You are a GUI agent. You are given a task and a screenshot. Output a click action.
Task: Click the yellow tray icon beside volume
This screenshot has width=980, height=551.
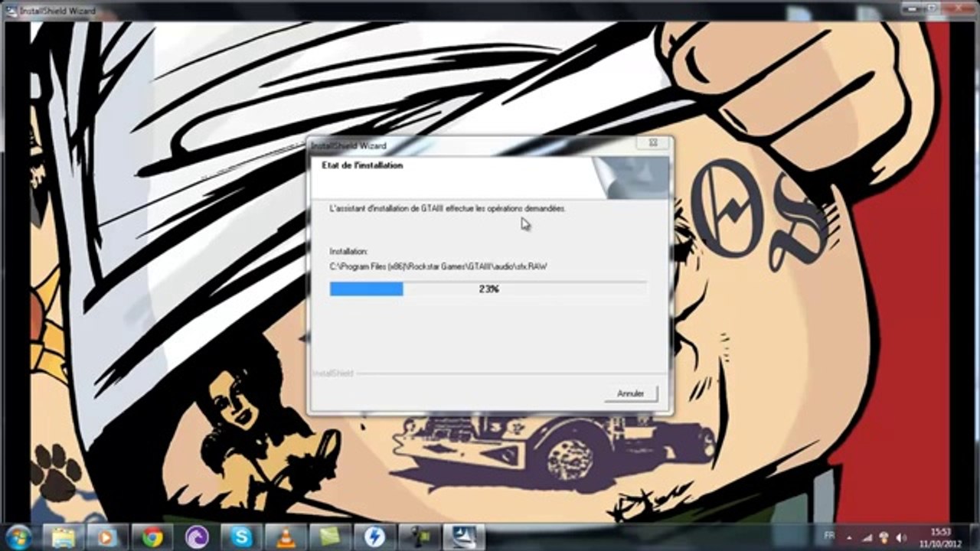click(x=884, y=538)
